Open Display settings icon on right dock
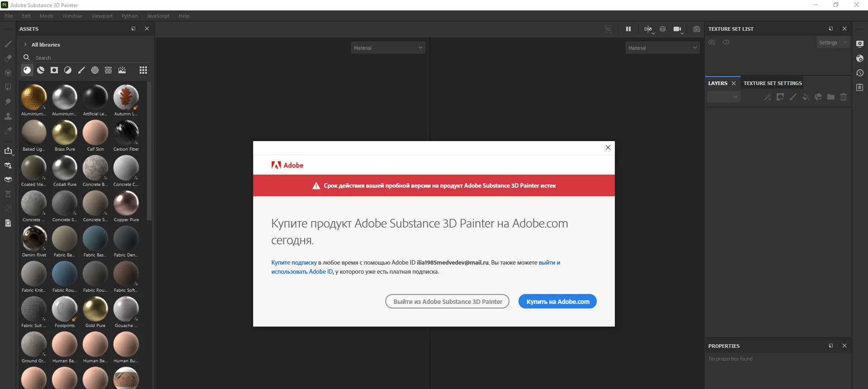The image size is (868, 389). [860, 44]
